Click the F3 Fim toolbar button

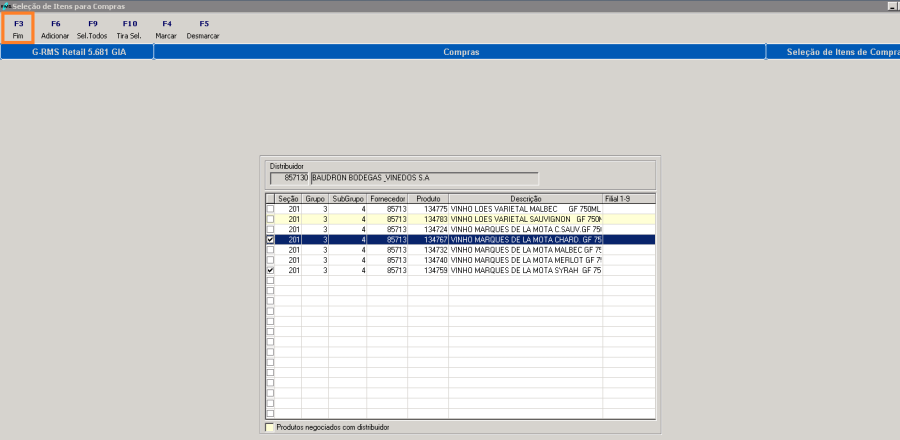[18, 29]
